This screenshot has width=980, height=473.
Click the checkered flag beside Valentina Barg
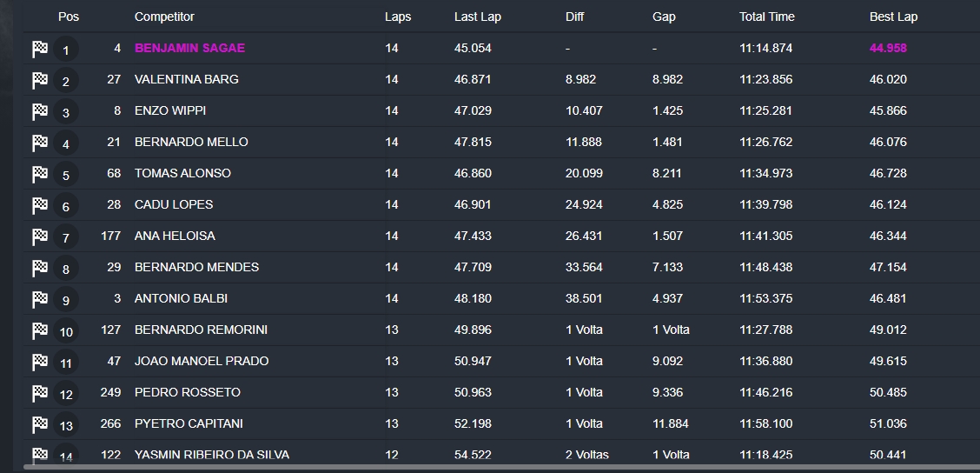pos(40,80)
